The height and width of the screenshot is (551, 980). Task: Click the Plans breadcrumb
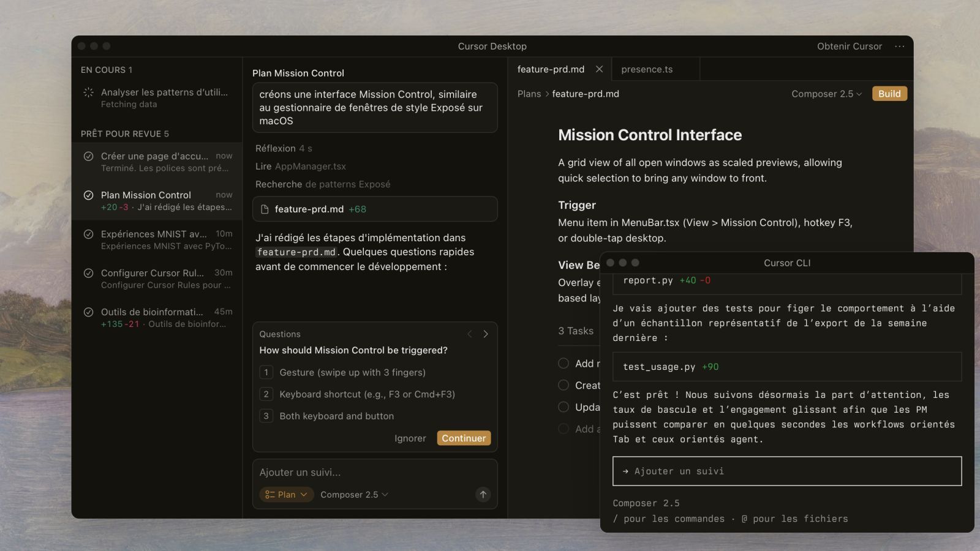pos(529,94)
